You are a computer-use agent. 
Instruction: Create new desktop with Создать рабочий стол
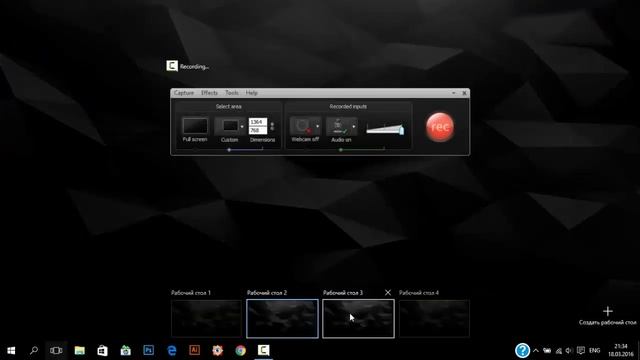coord(607,316)
